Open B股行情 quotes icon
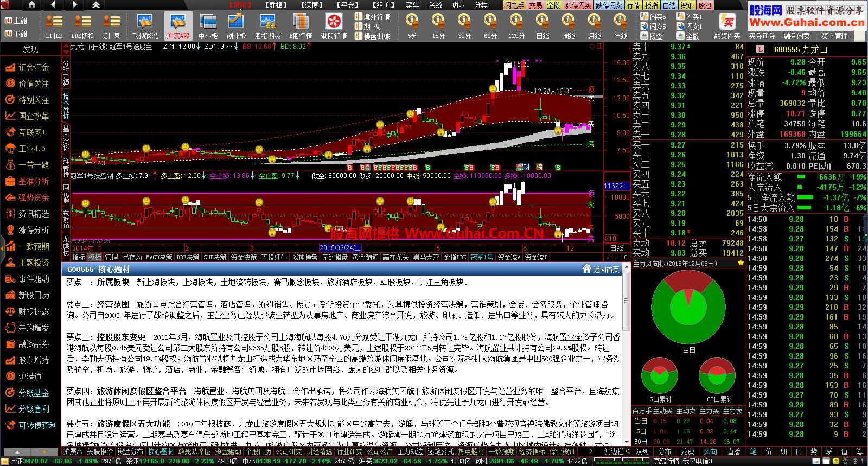The image size is (868, 466). point(301,26)
